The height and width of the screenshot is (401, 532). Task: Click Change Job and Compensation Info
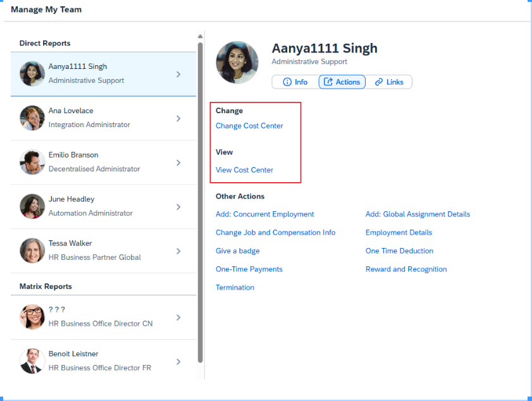[276, 233]
